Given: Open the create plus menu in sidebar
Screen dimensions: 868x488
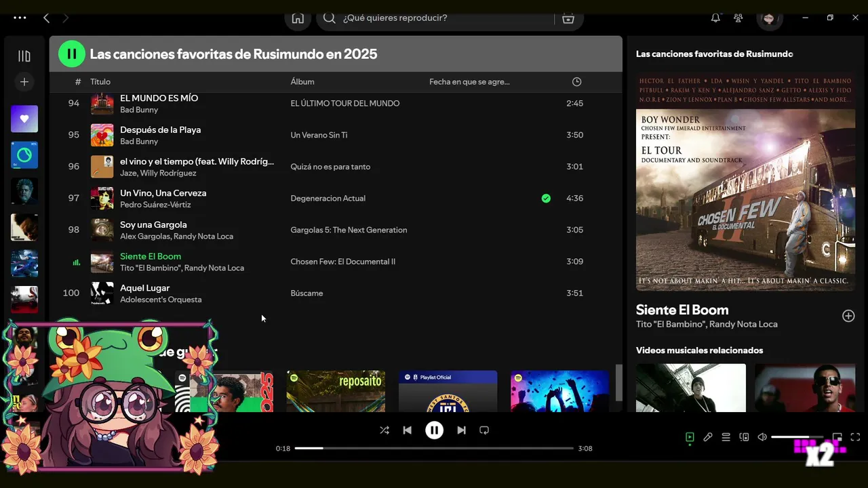Looking at the screenshot, I should (x=24, y=82).
